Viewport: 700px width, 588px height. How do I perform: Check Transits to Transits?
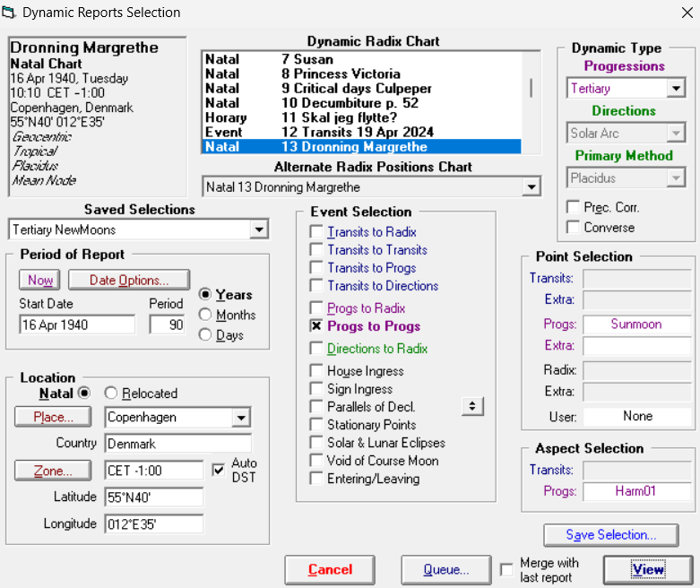[316, 249]
